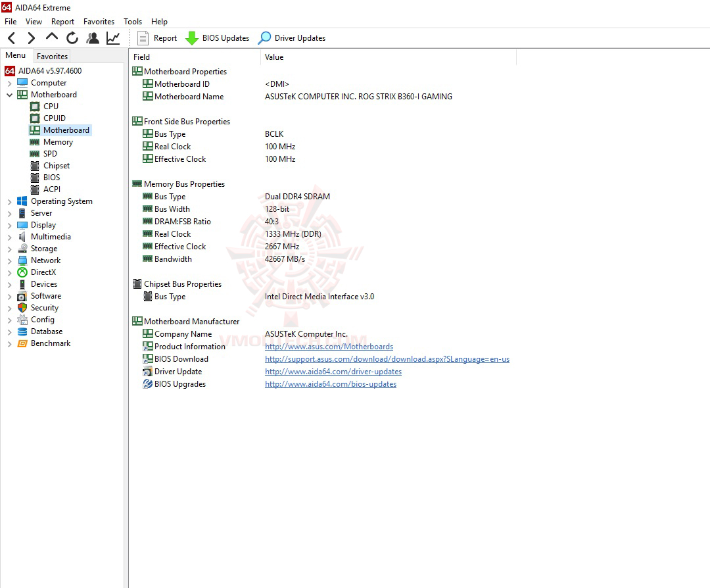
Task: Select the Chipset icon in tree
Action: pyautogui.click(x=35, y=166)
